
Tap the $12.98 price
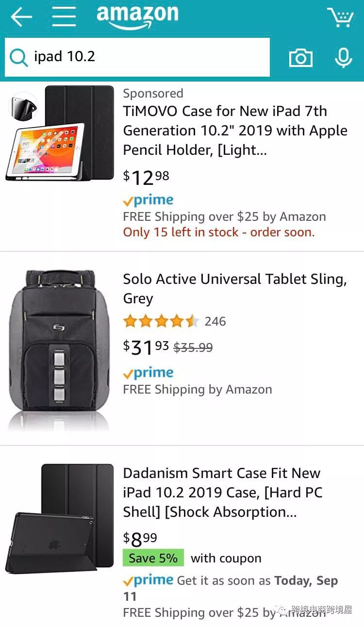pos(146,177)
